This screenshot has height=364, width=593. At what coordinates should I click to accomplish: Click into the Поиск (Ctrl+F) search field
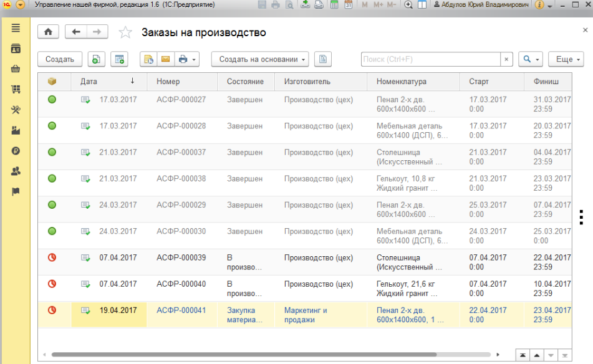430,59
